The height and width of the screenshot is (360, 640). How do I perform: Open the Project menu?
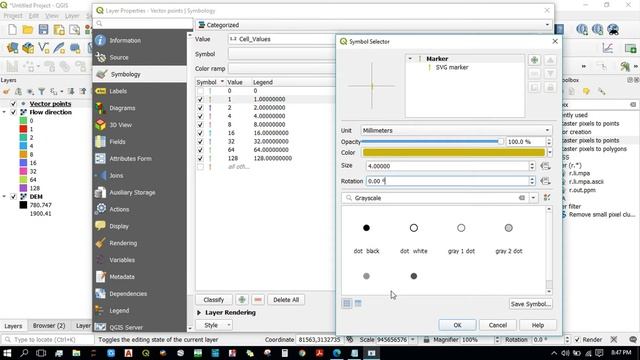13,16
